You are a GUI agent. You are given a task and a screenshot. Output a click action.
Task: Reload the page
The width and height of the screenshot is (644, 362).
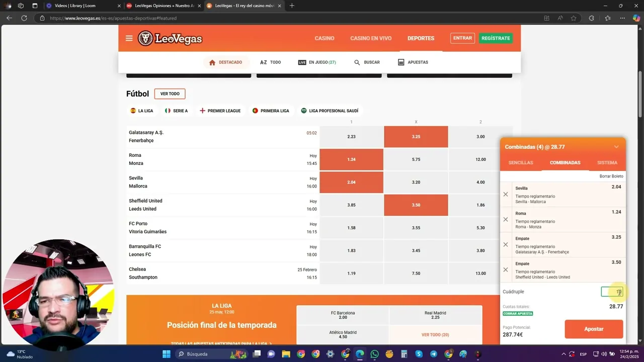tap(24, 18)
